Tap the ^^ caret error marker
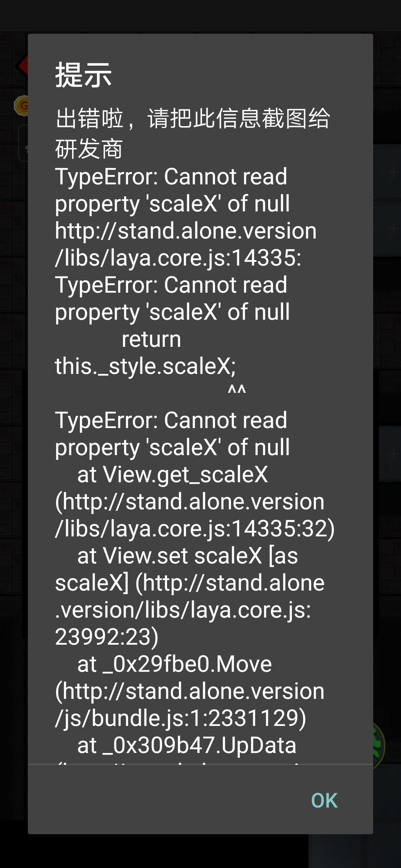The height and width of the screenshot is (868, 401). (237, 390)
